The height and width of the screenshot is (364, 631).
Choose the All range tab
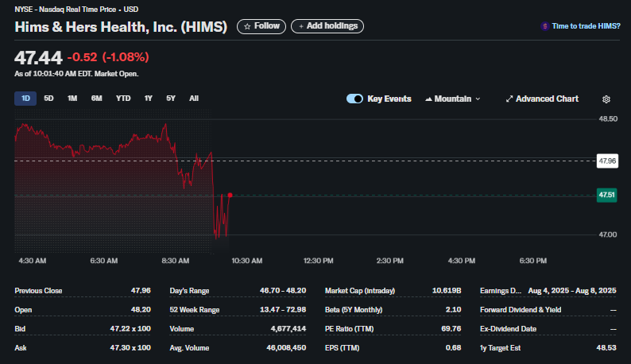click(194, 99)
